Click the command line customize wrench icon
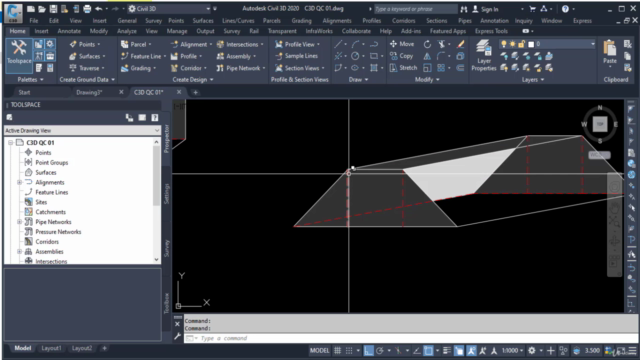640x360 pixels. coord(178,336)
